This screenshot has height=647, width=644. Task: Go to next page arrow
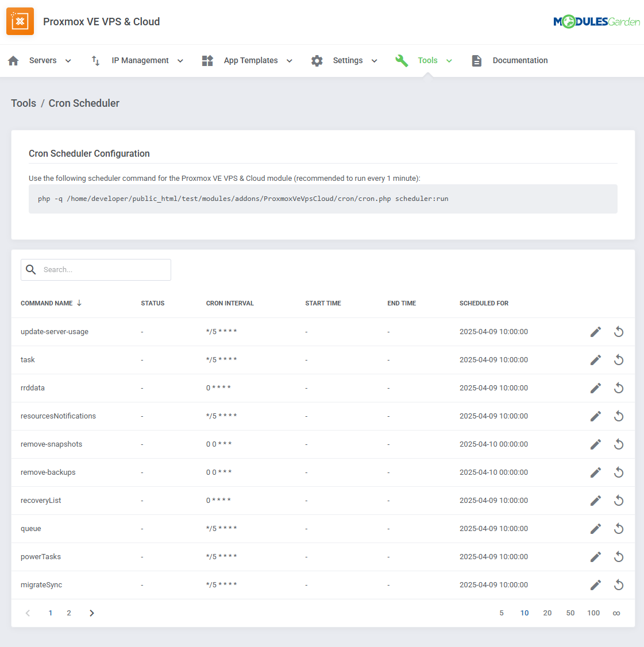92,613
